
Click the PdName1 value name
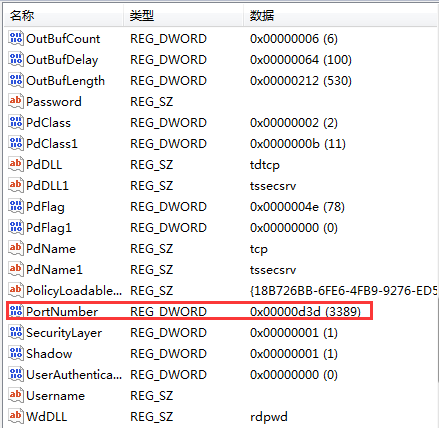pos(54,270)
